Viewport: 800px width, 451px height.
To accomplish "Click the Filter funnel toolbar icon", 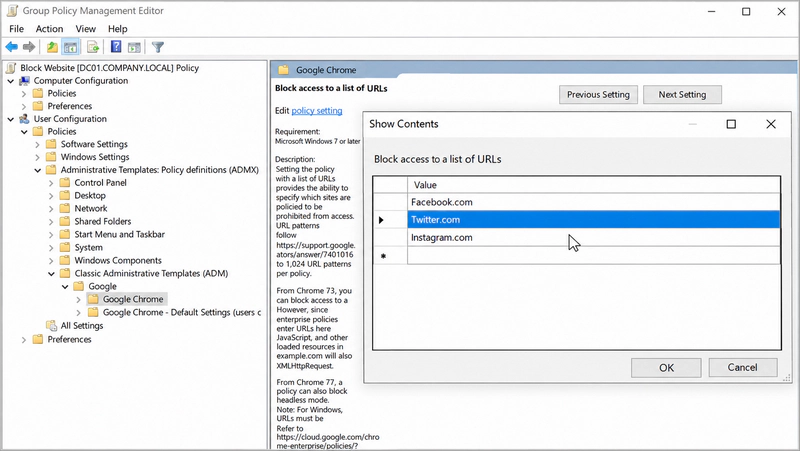I will point(158,47).
